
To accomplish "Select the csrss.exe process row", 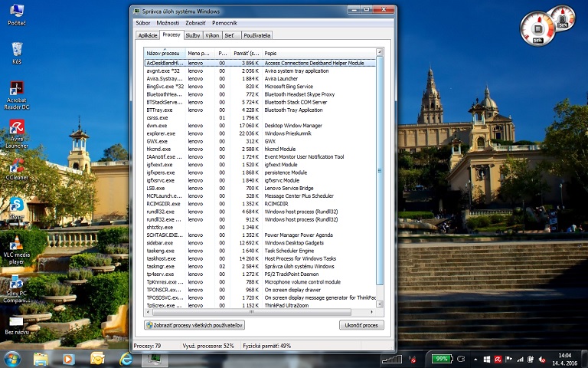I will 260,117.
